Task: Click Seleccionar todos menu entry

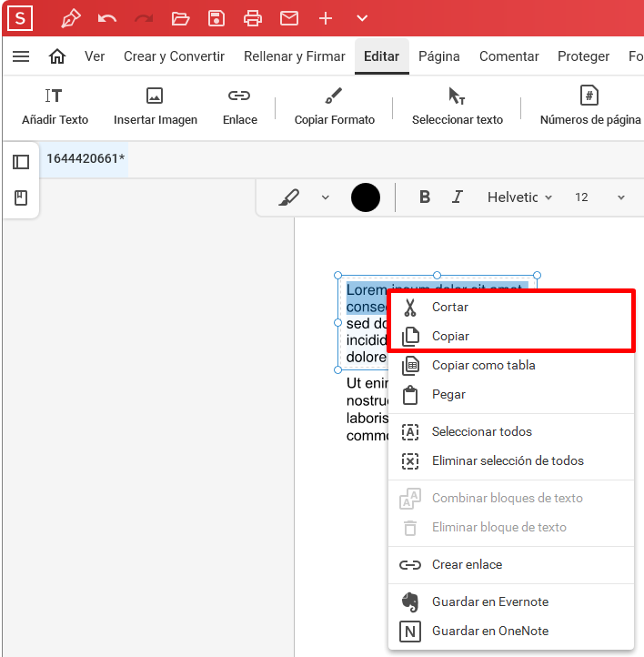Action: pos(511,431)
